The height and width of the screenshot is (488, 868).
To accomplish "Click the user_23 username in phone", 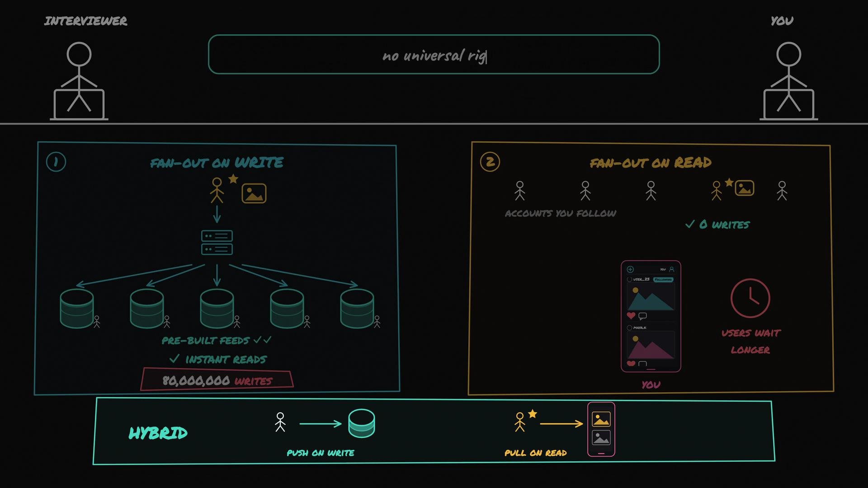I will click(641, 280).
